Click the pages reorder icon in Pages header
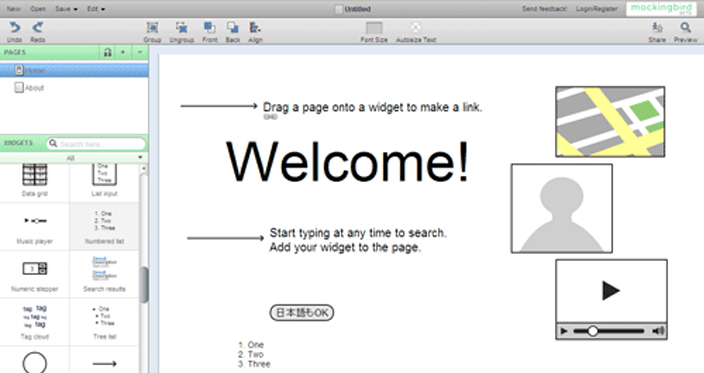704x373 pixels. pyautogui.click(x=107, y=53)
